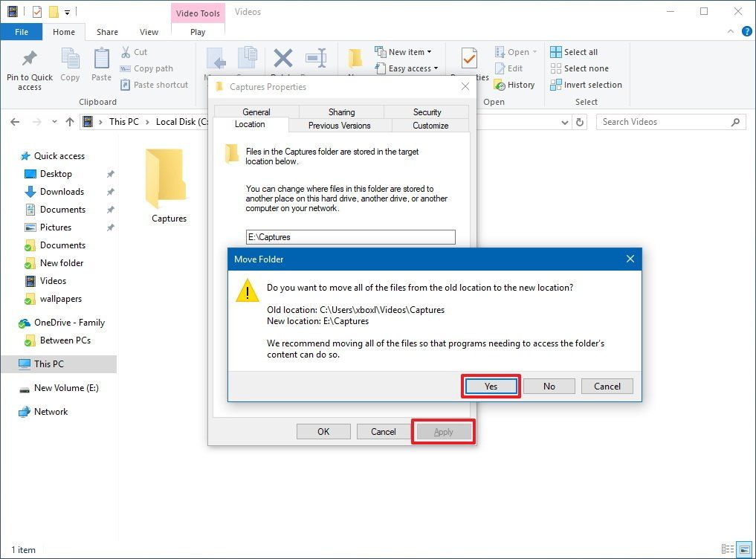Select the E:\Captures path text field
This screenshot has height=559, width=756.
click(x=349, y=236)
